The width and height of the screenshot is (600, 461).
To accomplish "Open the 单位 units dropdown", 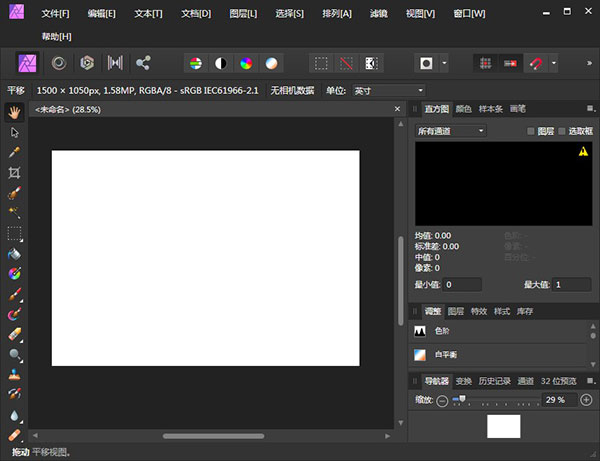I will (x=388, y=91).
